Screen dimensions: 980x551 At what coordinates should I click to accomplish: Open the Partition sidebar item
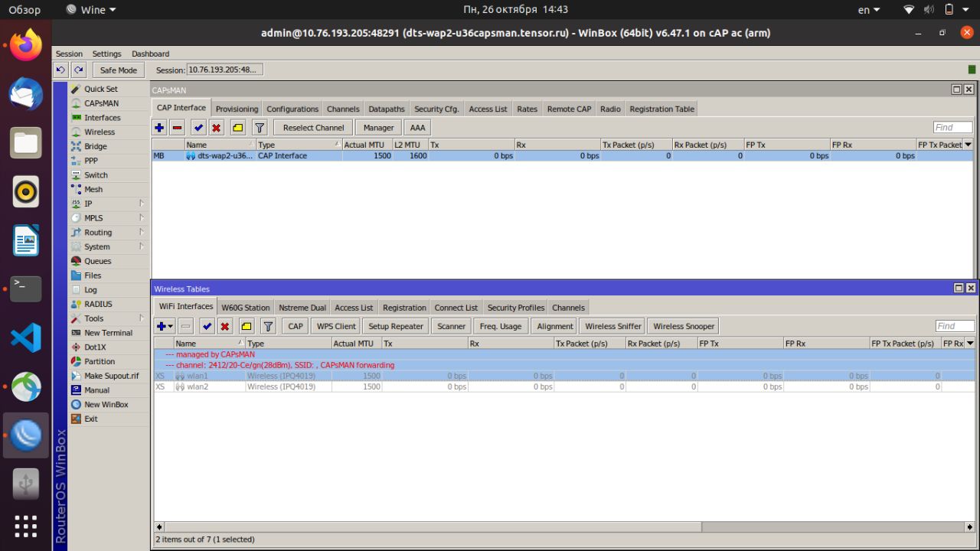click(x=100, y=361)
